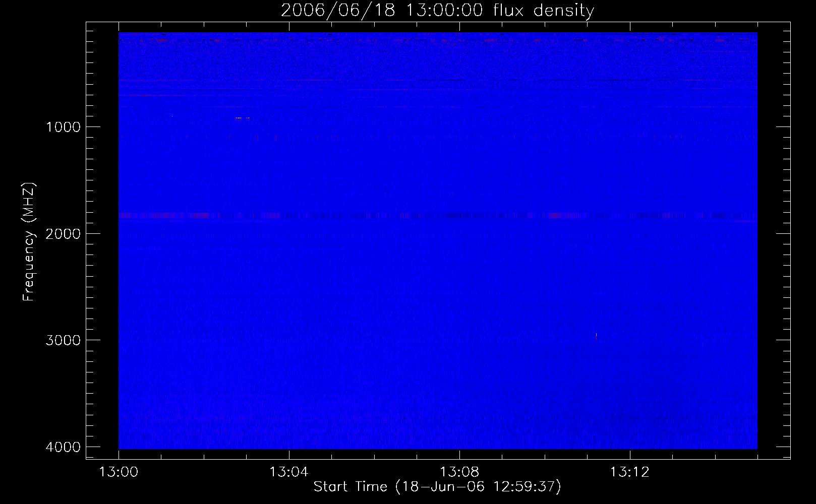Click the 1000 frequency tick label
The image size is (816, 504).
(x=63, y=127)
